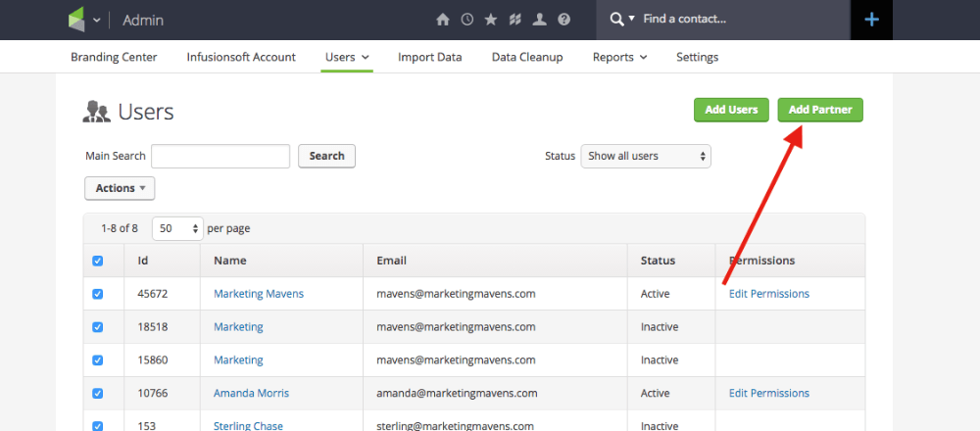The image size is (980, 431).
Task: Uncheck the Sterling Chase row checkbox
Action: (97, 425)
